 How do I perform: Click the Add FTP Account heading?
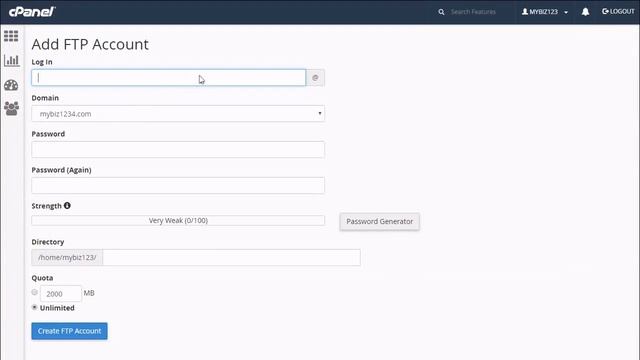point(90,44)
